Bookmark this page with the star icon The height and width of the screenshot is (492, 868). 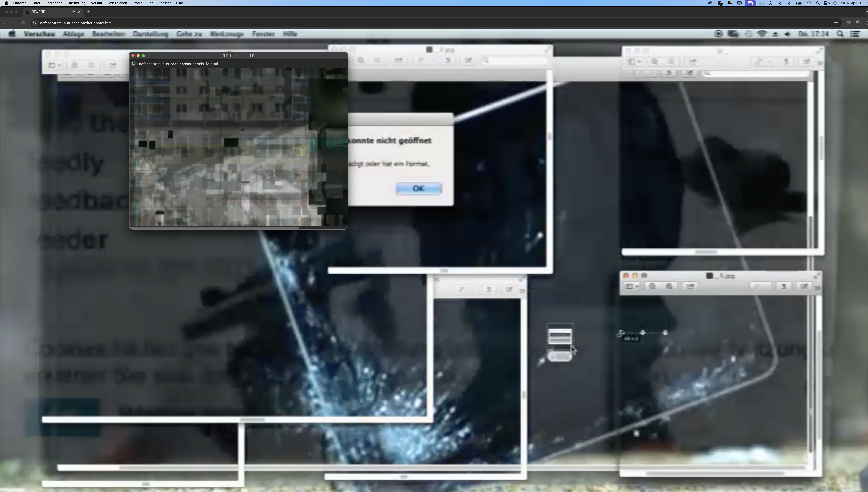coord(836,23)
